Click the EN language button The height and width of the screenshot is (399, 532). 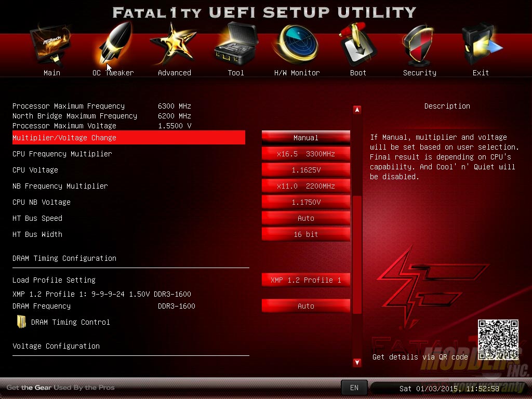click(x=354, y=388)
